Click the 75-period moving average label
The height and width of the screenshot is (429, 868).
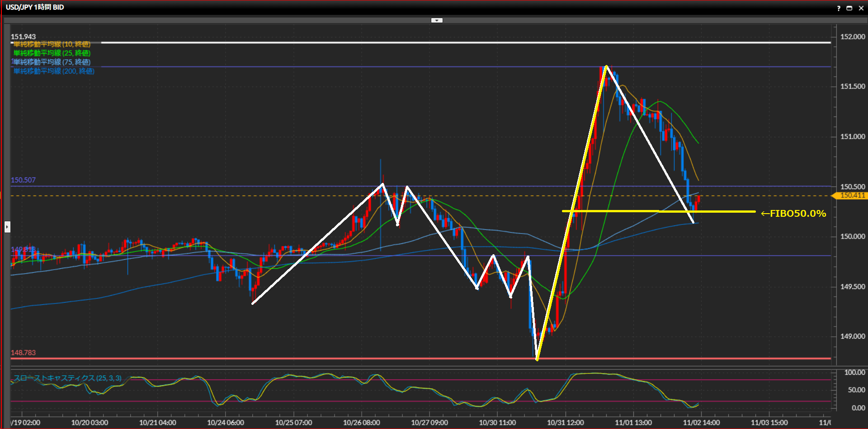coord(52,62)
